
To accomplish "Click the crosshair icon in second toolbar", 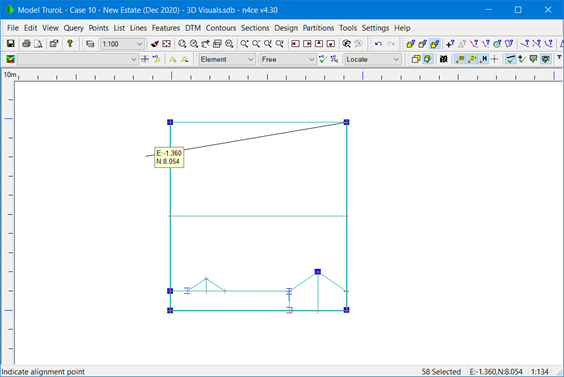I will [x=495, y=59].
